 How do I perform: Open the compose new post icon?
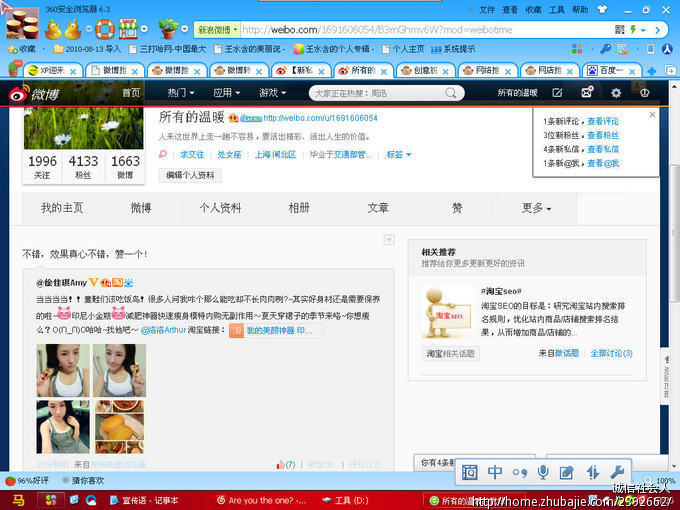tap(557, 93)
